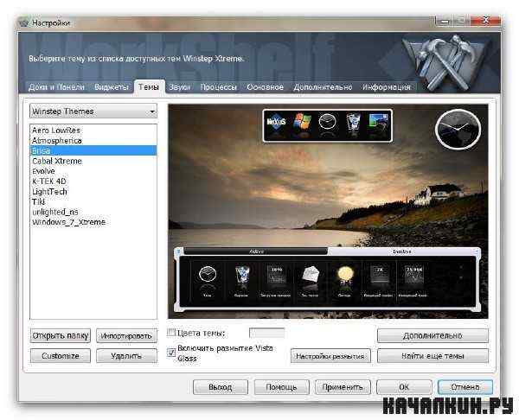Screen dimensions: 519x420
Task: Open the Основное tab
Action: pos(266,87)
